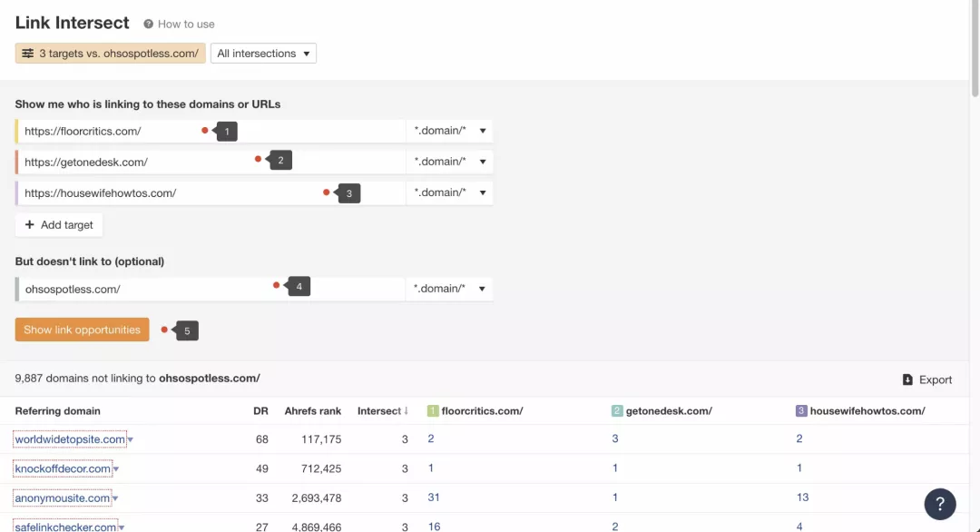980x532 pixels.
Task: Open the knockoffdecor.com referring domain link
Action: pyautogui.click(x=63, y=468)
